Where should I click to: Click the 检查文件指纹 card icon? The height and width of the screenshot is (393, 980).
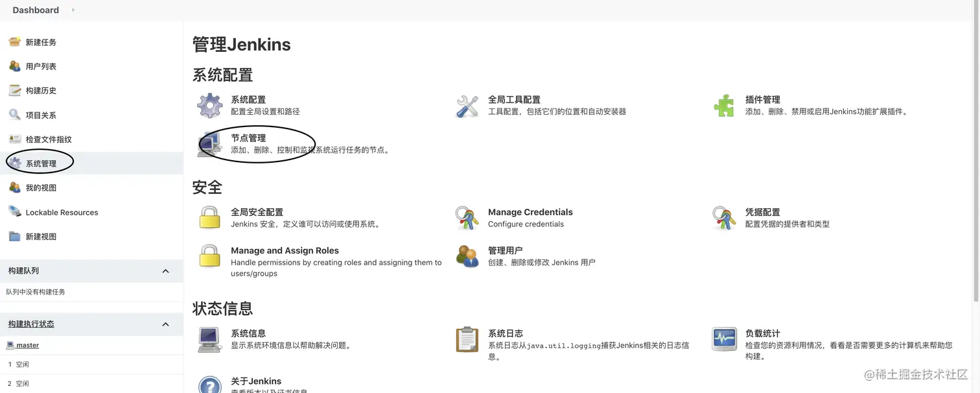point(14,139)
